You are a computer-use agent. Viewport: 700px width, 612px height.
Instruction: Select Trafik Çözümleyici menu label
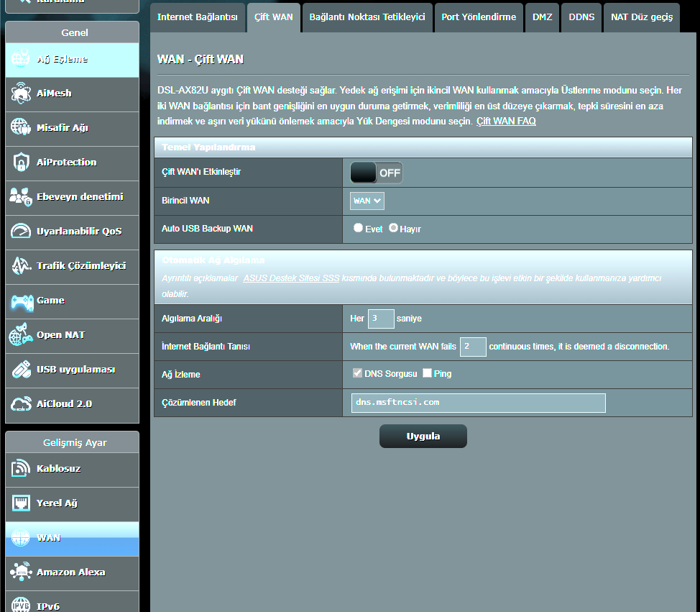(81, 266)
